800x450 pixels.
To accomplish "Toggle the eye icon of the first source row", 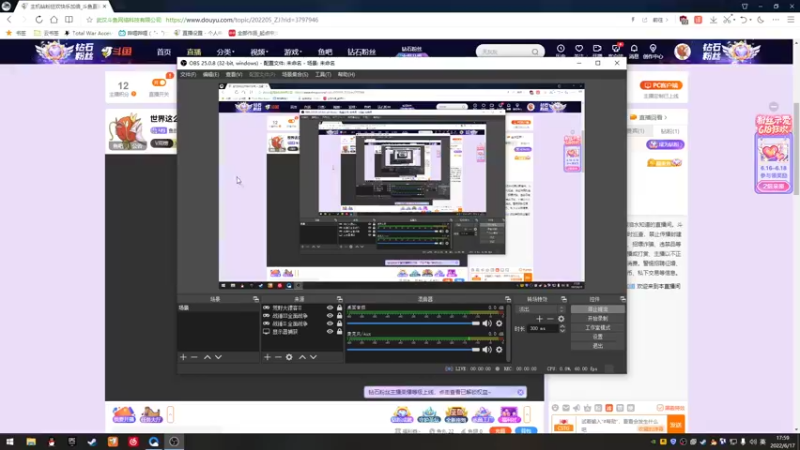I will (x=330, y=308).
